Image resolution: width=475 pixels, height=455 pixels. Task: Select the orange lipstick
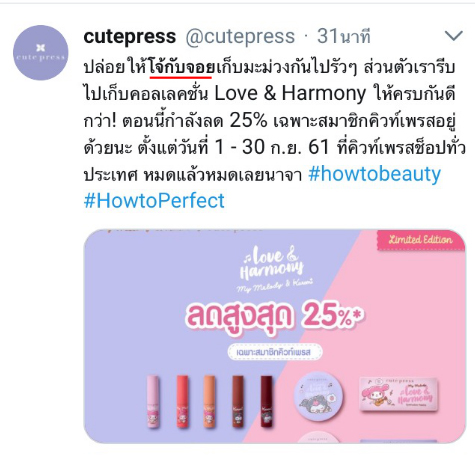pyautogui.click(x=209, y=401)
